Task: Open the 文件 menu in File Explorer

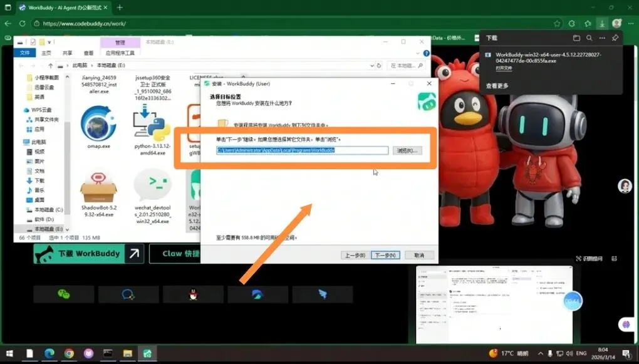Action: 25,53
